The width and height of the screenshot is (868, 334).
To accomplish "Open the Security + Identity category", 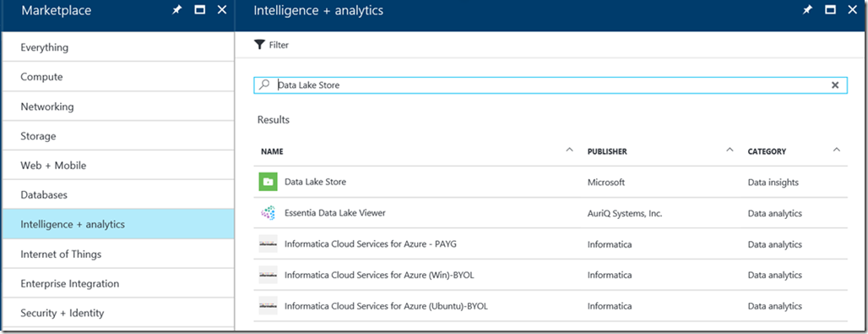I will coord(117,313).
